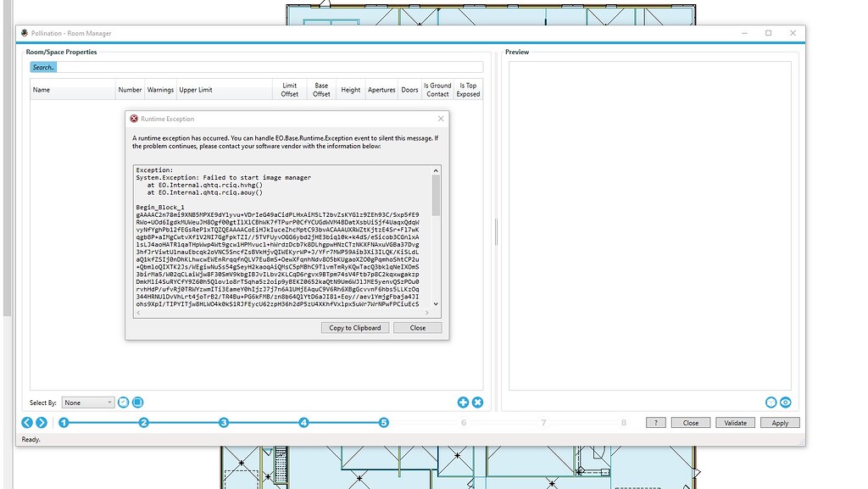Viewport: 868px width, 489px height.
Task: Click the add room plus icon
Action: point(463,402)
